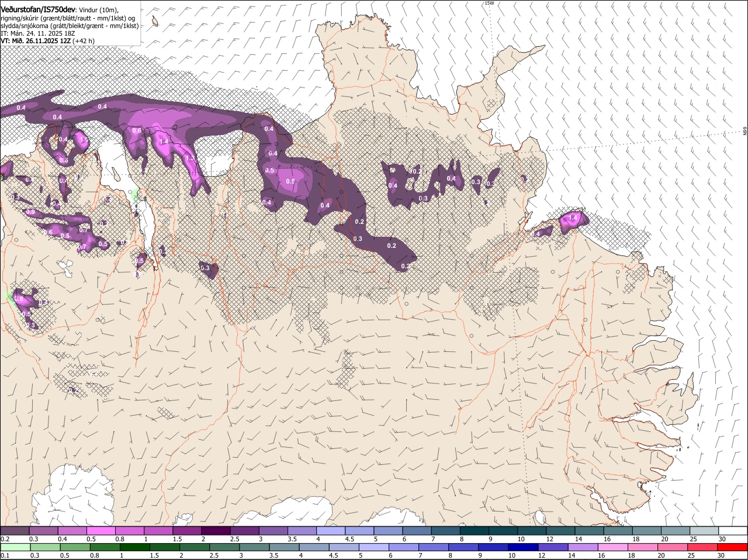Click the light pink rain swatch labeled 16

point(613,547)
